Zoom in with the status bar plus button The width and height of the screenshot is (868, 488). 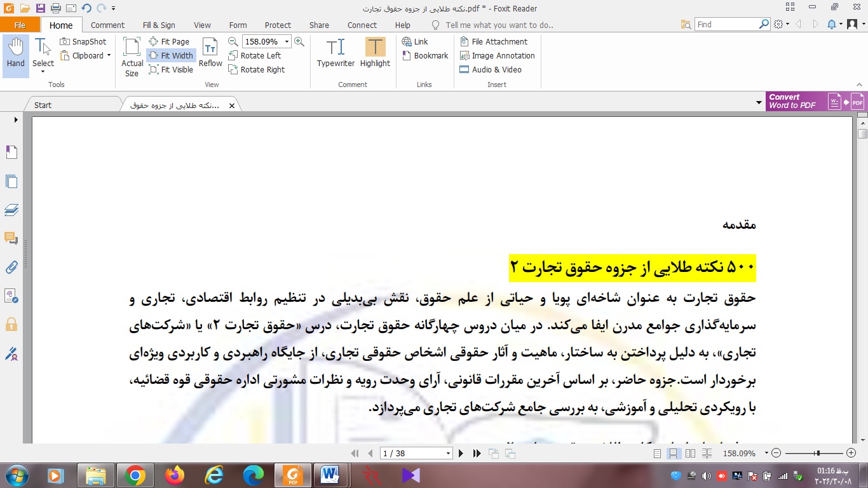851,454
